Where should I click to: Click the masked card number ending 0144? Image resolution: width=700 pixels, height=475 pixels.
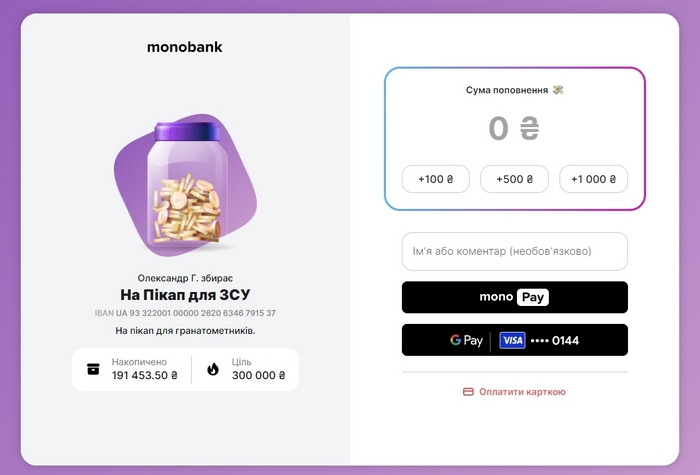555,340
